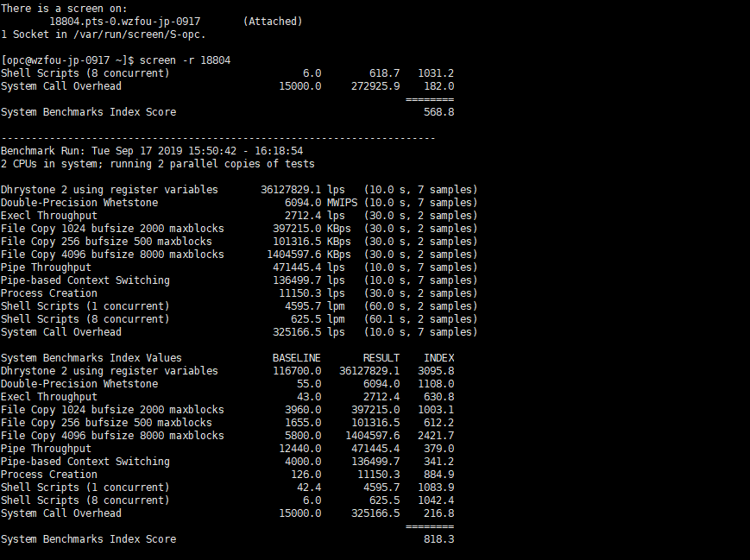Select the first index score 568.8
Image resolution: width=750 pixels, height=560 pixels.
pyautogui.click(x=438, y=112)
